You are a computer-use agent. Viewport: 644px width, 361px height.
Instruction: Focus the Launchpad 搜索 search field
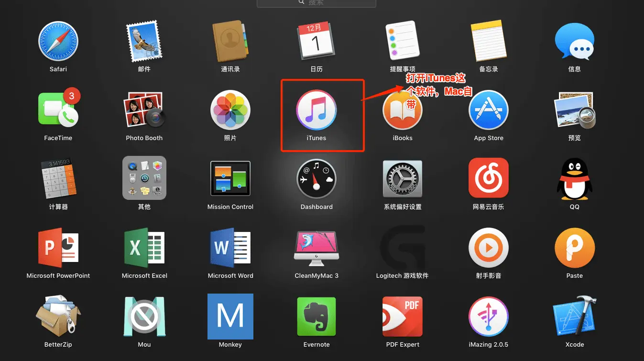pos(317,3)
